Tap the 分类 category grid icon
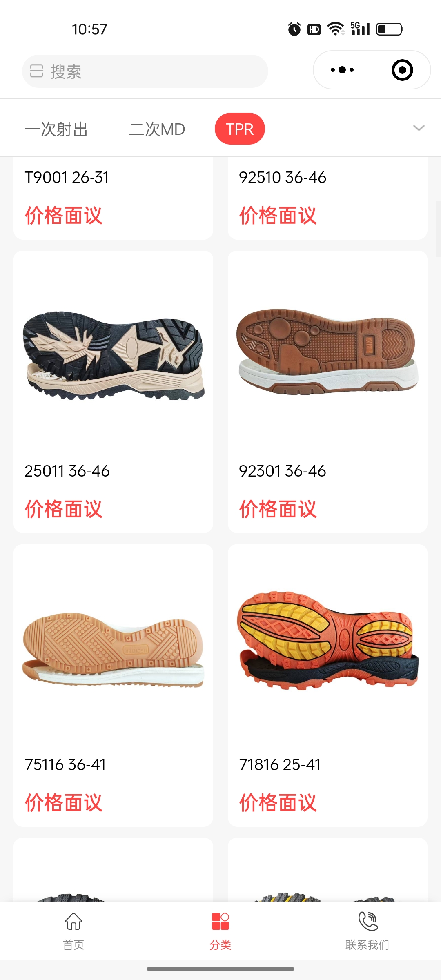Screen dimensions: 441x980 coord(220,922)
